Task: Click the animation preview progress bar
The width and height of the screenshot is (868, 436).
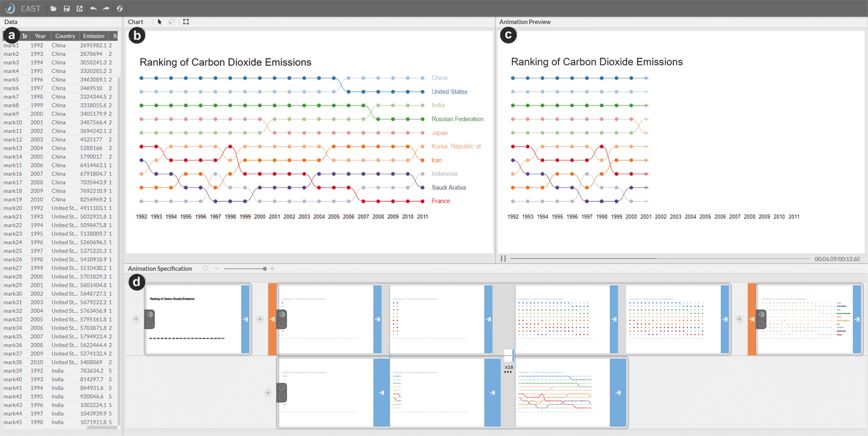Action: (660, 259)
